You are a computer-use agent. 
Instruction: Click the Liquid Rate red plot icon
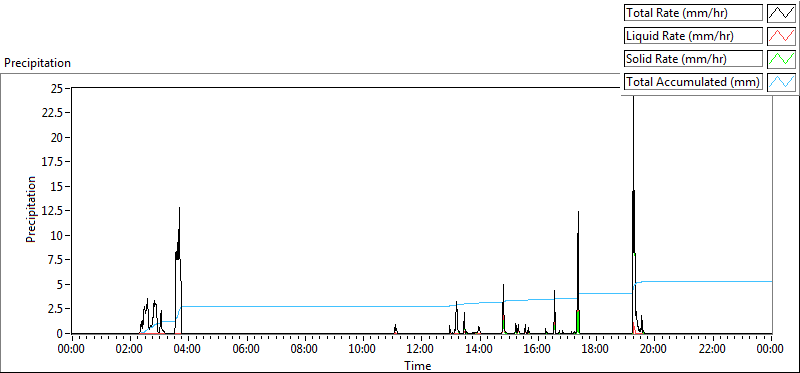(782, 36)
